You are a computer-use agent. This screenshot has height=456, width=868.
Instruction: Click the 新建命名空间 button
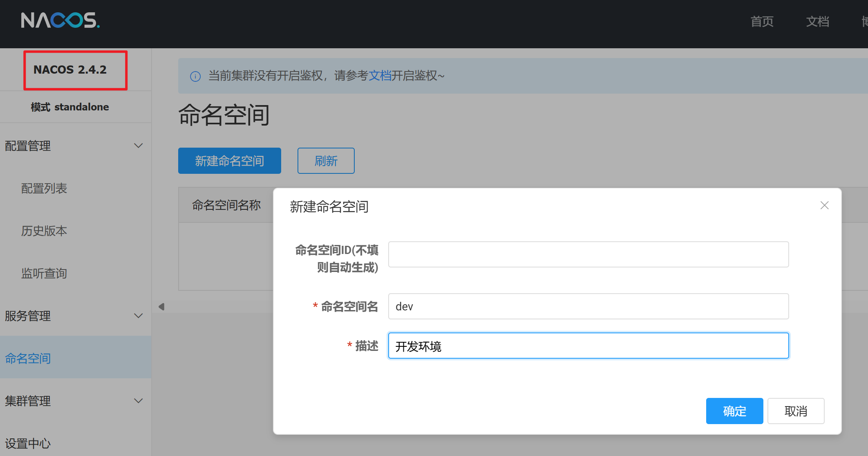230,161
